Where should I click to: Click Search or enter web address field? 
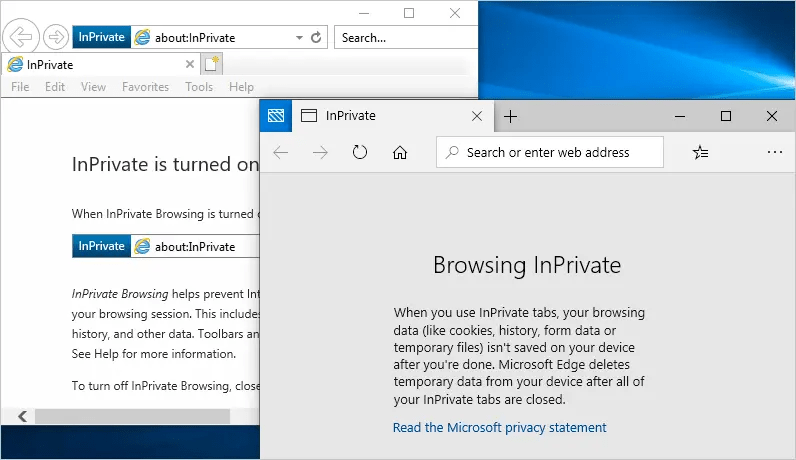pos(550,152)
